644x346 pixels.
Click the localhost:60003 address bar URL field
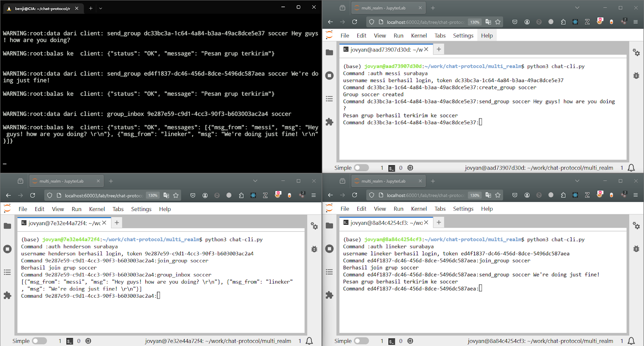click(103, 195)
